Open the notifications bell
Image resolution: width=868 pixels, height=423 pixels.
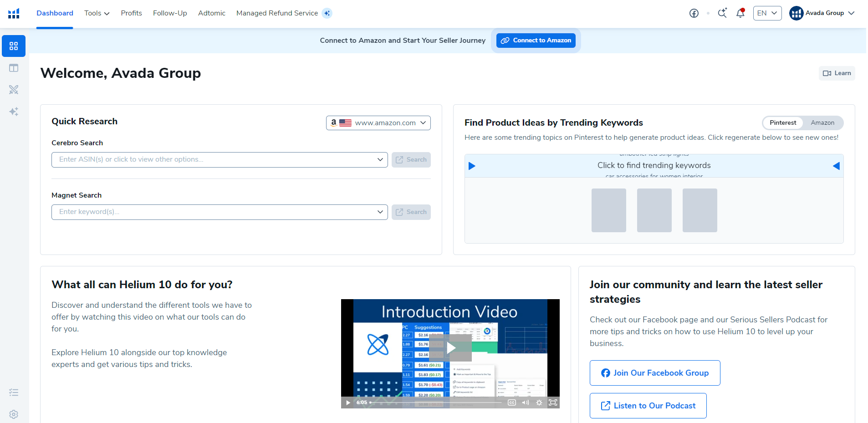click(740, 13)
